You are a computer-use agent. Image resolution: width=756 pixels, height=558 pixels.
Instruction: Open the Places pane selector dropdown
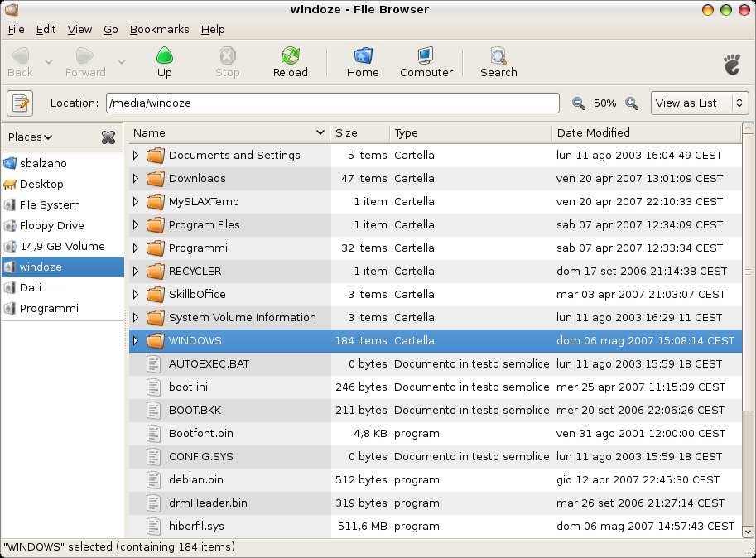pyautogui.click(x=30, y=137)
